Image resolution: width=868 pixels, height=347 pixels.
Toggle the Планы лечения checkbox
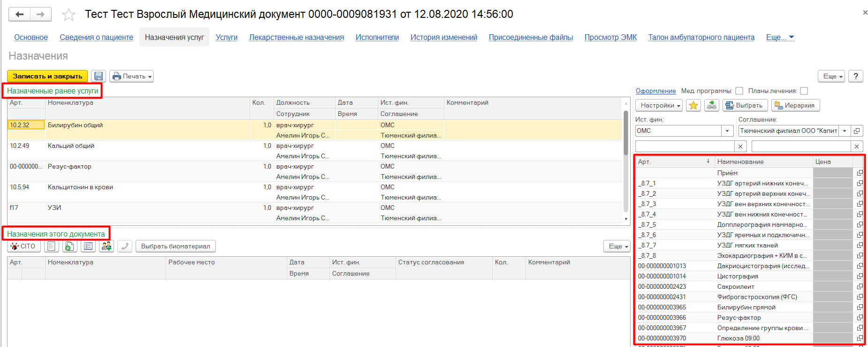pyautogui.click(x=804, y=91)
